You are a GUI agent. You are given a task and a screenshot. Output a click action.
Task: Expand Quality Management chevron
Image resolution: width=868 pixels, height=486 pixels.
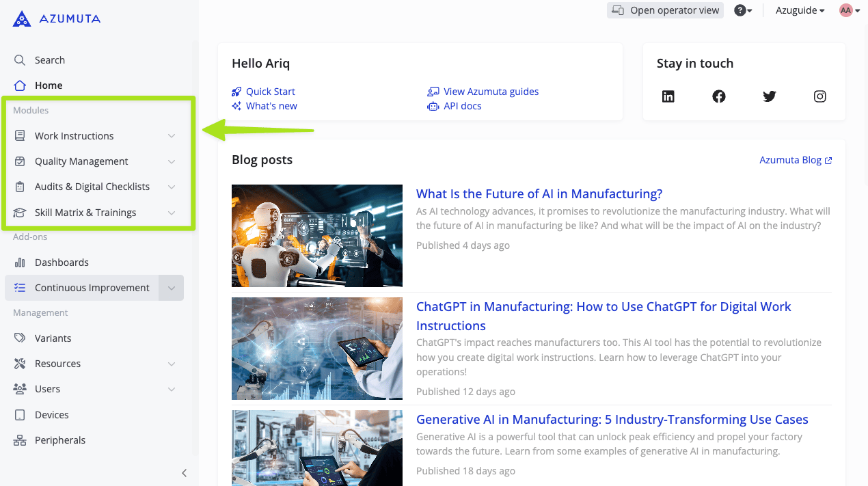pos(172,161)
